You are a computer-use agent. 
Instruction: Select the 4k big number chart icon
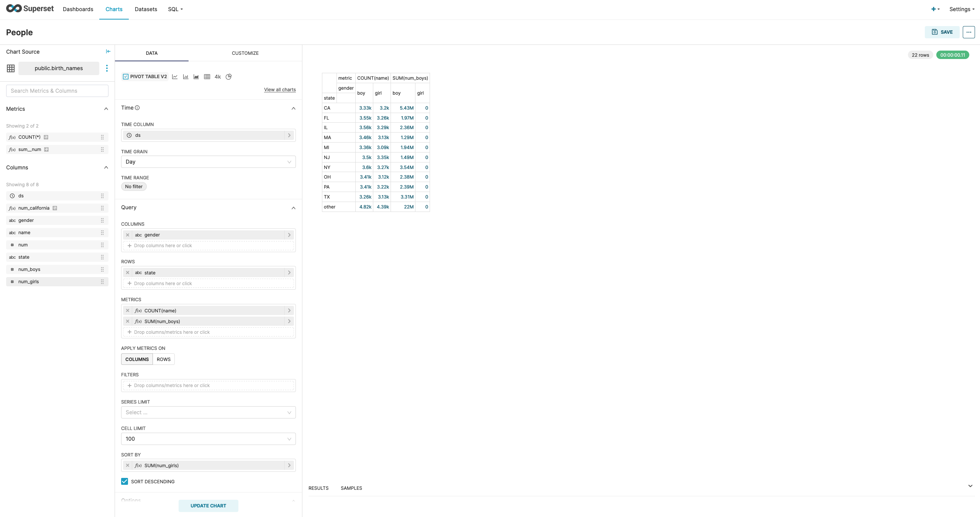pyautogui.click(x=218, y=77)
